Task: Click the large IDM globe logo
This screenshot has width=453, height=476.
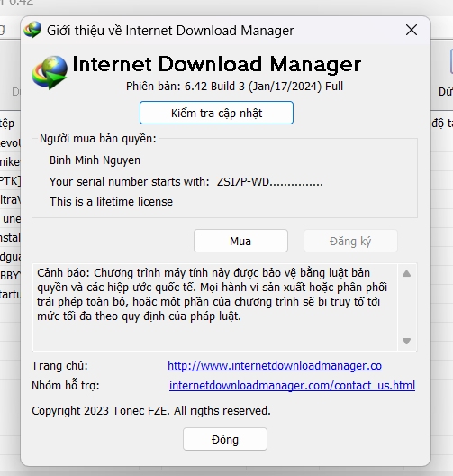Action: point(50,72)
